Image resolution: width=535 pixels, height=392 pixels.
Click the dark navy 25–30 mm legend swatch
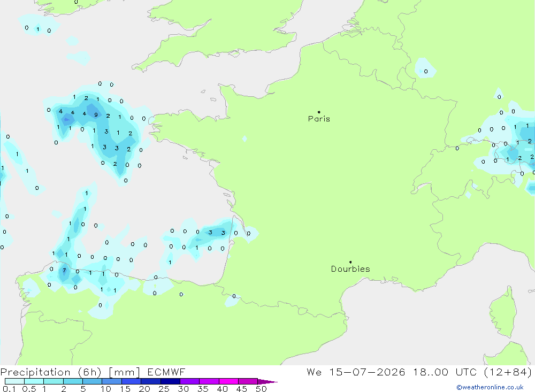click(x=170, y=381)
